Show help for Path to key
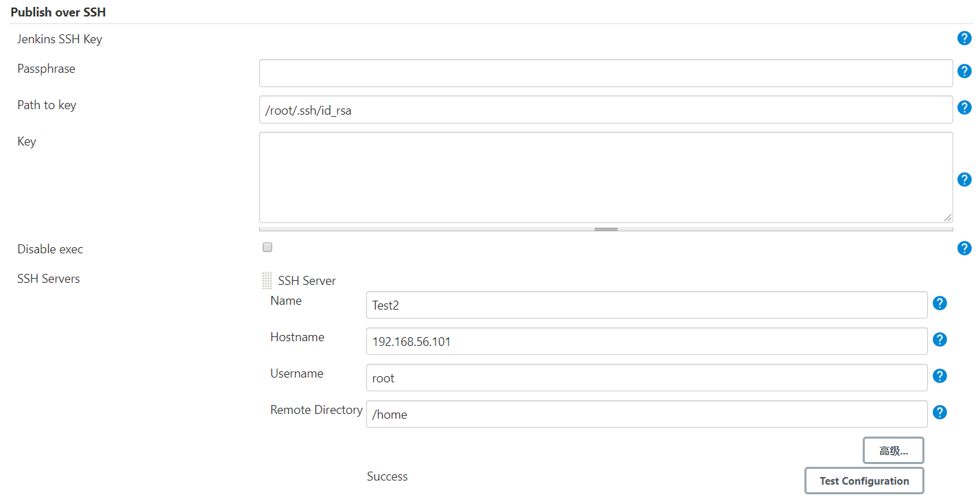Viewport: 980px width, 497px height. point(964,108)
